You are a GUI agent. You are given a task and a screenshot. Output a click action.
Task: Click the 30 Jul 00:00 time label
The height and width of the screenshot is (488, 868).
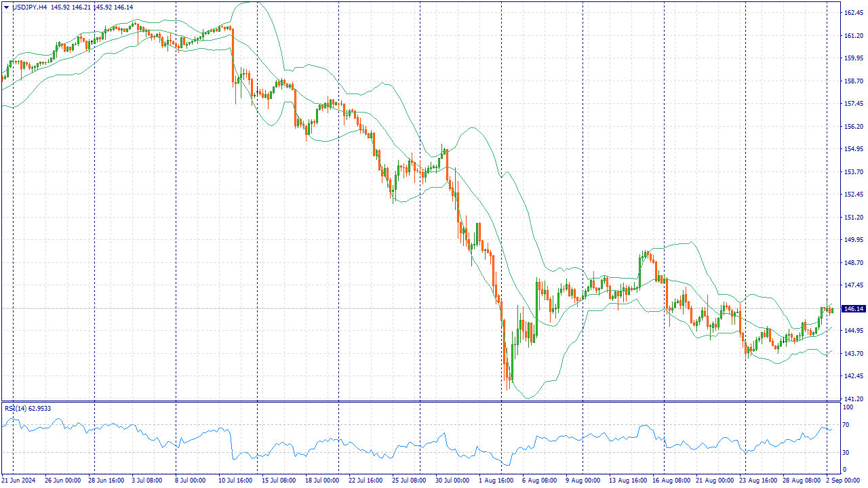click(x=452, y=481)
